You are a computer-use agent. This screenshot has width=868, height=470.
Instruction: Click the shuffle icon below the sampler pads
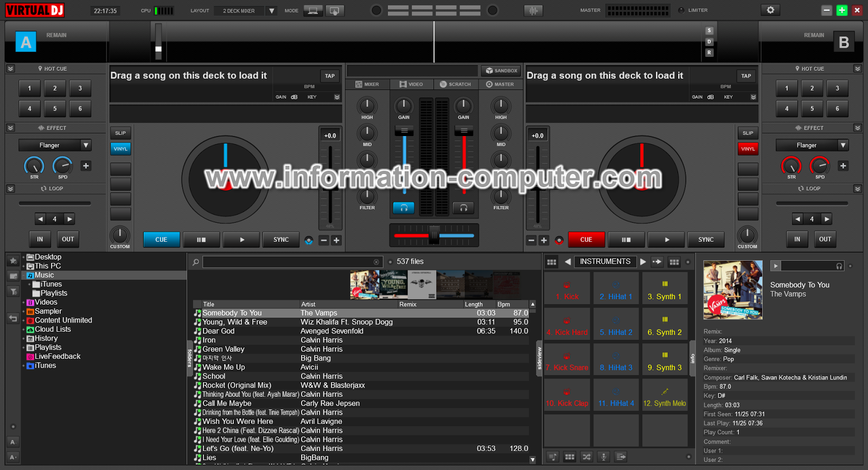click(x=586, y=457)
